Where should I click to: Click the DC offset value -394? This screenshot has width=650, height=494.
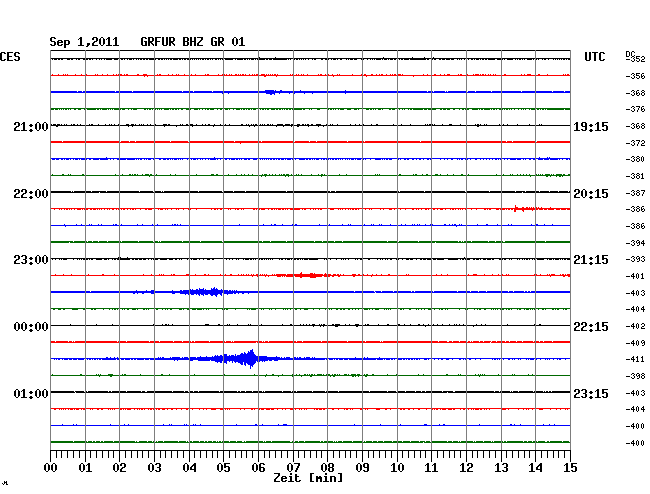point(635,243)
